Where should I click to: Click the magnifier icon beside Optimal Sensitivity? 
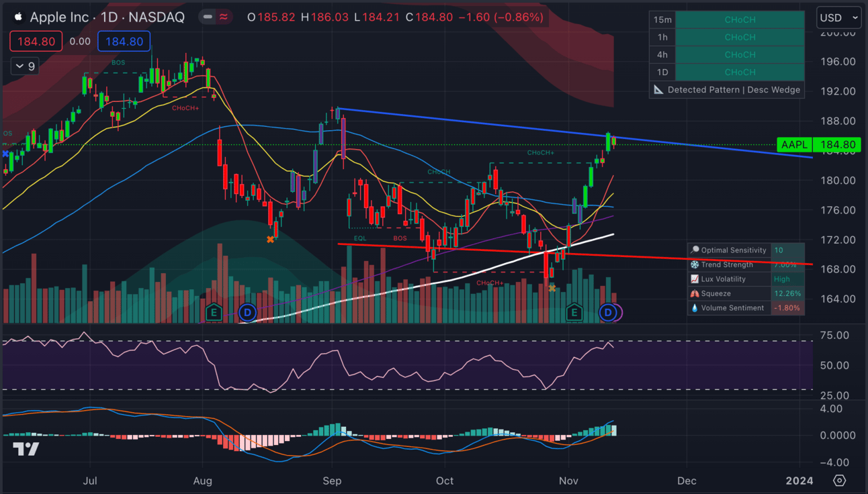[x=695, y=250]
